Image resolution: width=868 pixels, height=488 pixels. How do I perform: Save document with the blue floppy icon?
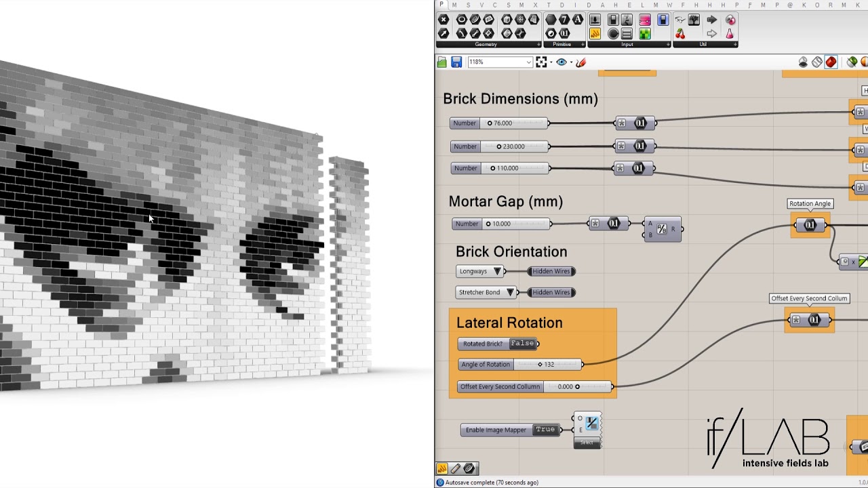coord(456,62)
